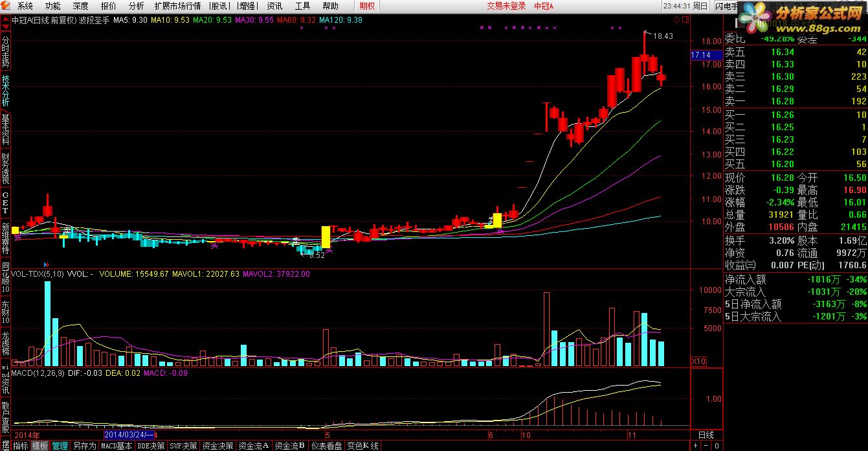Click the X10 volume scale icon
Image resolution: width=868 pixels, height=451 pixels.
pos(698,361)
